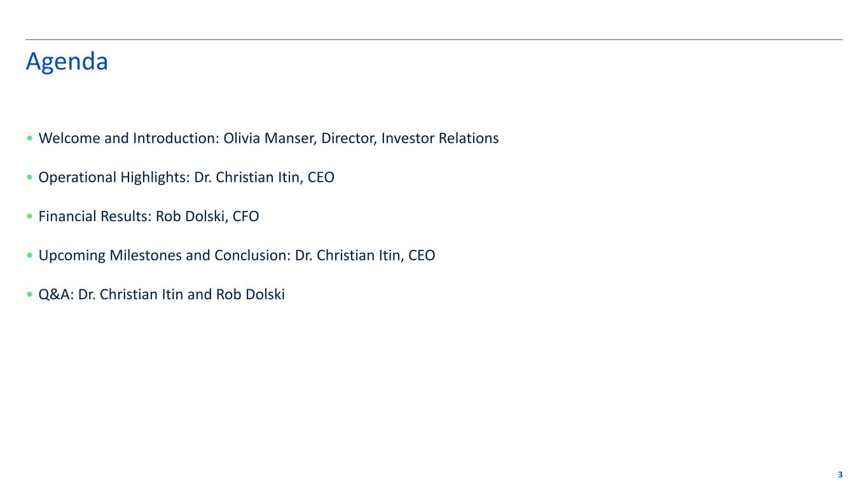Click the green bullet beside Operational Highlights
868x488 pixels.
click(x=31, y=178)
